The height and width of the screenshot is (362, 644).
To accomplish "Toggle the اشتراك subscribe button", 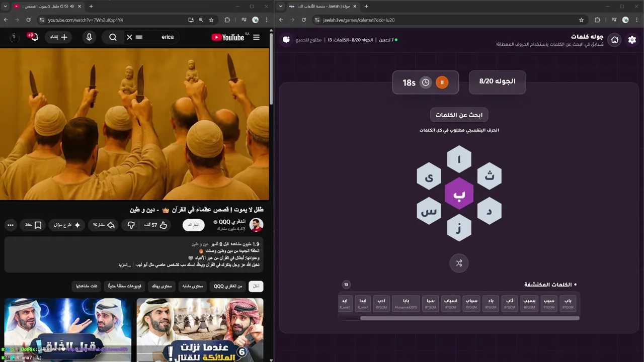I will [194, 225].
